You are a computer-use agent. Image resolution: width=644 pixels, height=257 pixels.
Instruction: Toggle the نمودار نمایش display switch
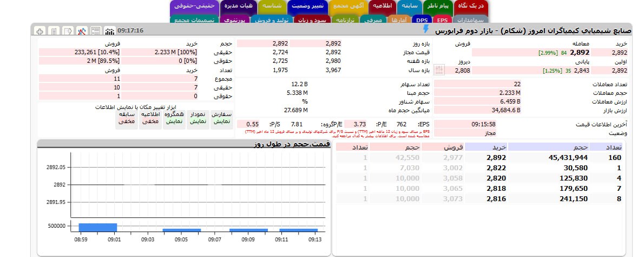[198, 120]
